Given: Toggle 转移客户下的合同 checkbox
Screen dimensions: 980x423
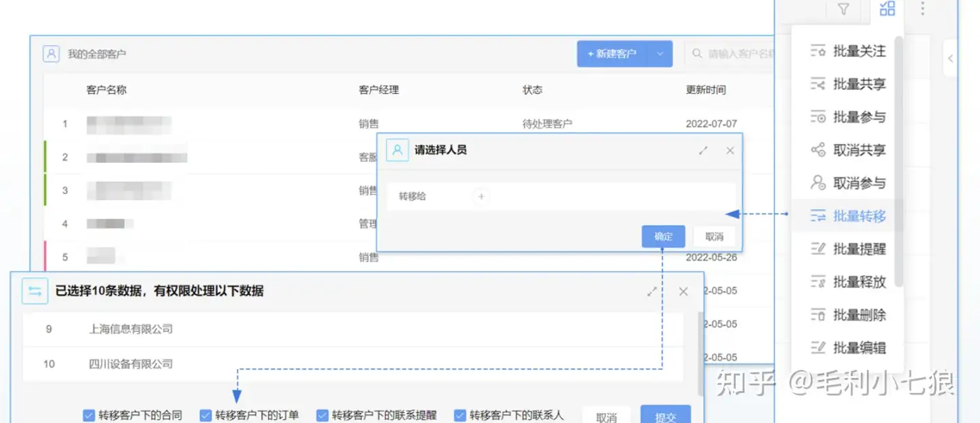Looking at the screenshot, I should coord(88,416).
